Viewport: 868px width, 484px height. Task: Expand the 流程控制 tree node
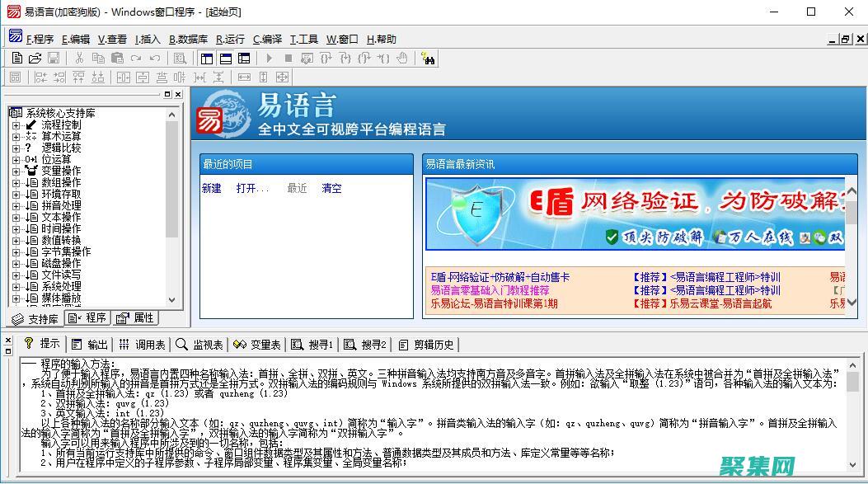tap(15, 125)
